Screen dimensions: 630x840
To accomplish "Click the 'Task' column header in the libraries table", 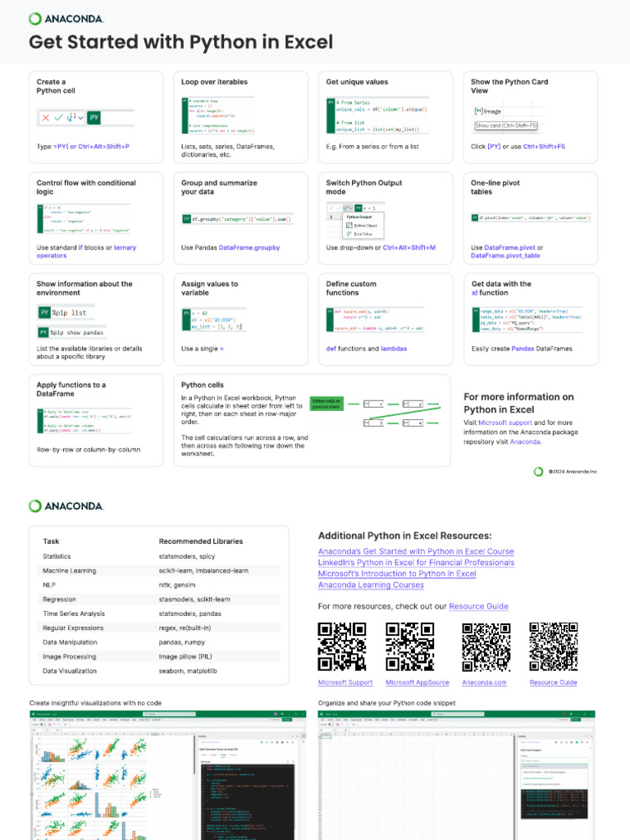I will tap(51, 541).
